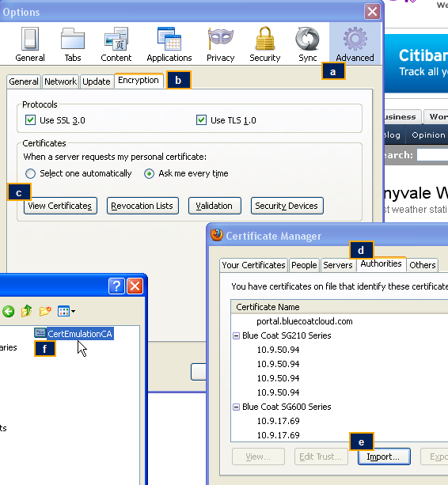448x485 pixels.
Task: Click the View... button in Certificate Manager
Action: pos(258,457)
